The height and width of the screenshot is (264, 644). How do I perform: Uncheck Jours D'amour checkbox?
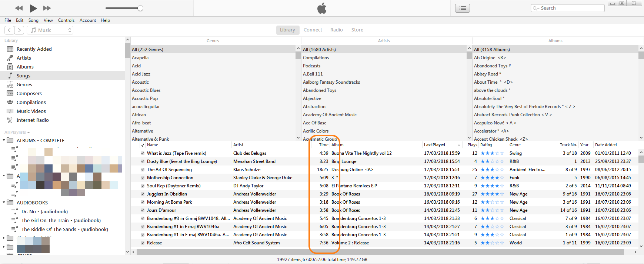[143, 210]
